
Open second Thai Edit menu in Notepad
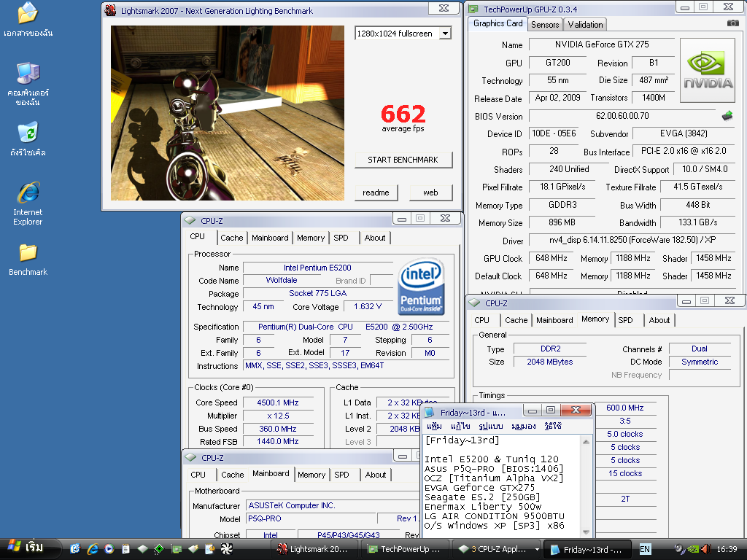(x=461, y=426)
